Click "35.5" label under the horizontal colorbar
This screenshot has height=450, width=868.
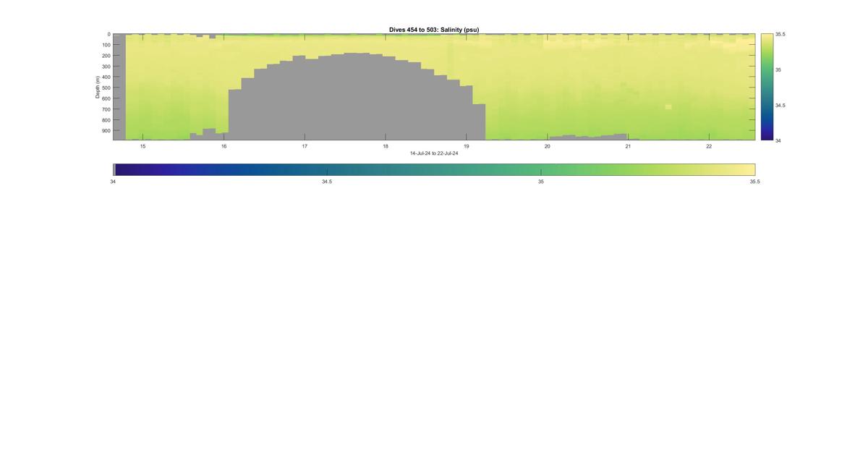click(x=755, y=182)
